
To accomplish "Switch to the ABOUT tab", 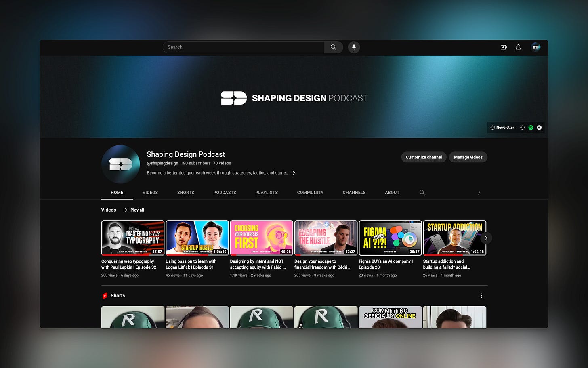I will 392,193.
